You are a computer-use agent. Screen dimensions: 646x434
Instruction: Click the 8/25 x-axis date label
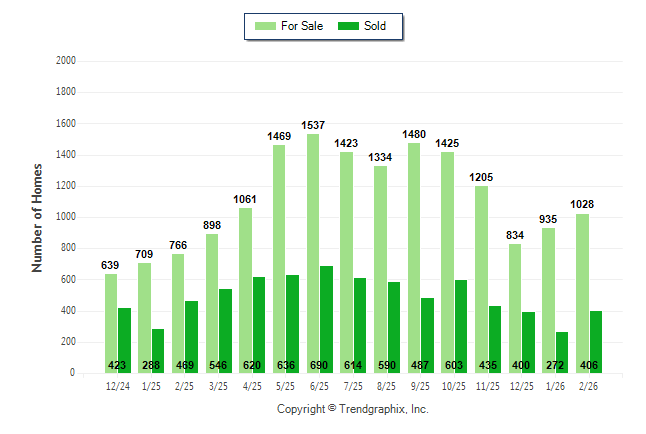(387, 387)
